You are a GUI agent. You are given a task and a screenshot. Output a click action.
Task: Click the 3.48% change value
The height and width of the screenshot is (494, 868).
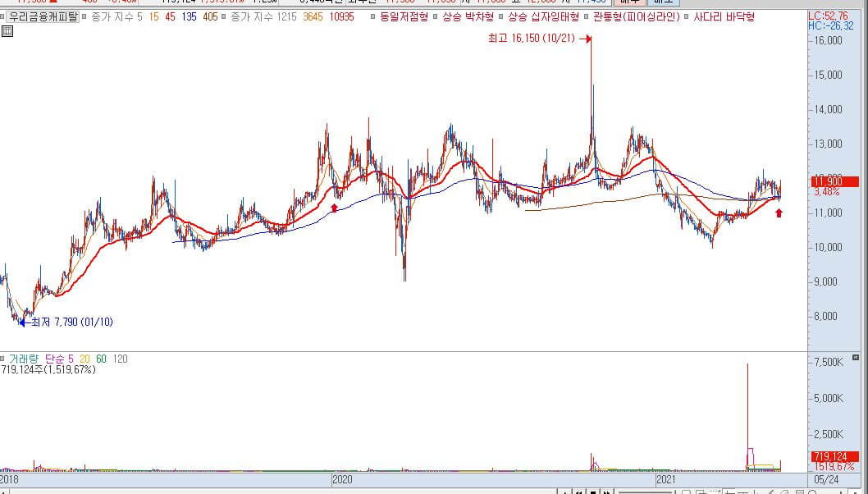827,192
